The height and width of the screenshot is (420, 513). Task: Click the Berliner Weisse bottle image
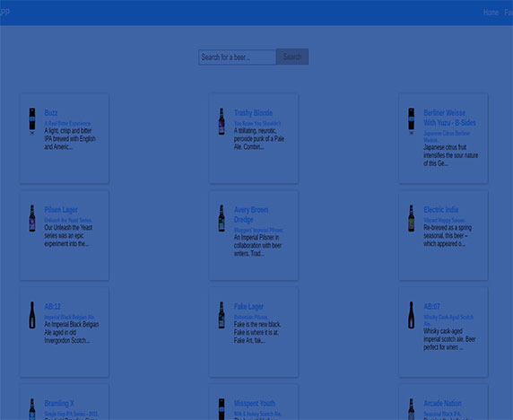pos(412,121)
